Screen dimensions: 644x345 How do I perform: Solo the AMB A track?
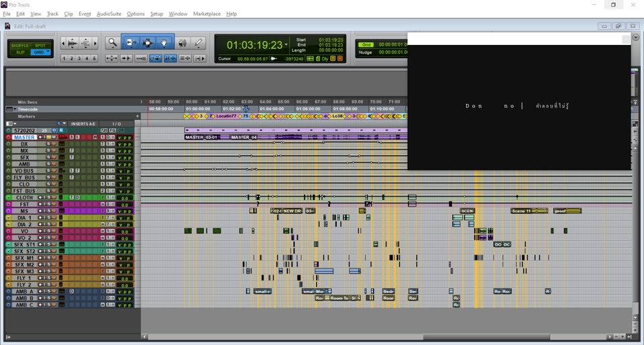(x=48, y=291)
